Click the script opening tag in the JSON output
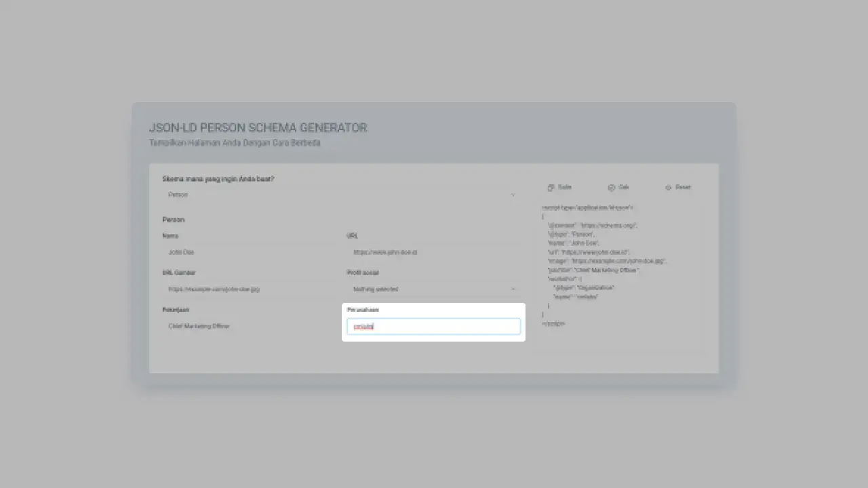The width and height of the screenshot is (868, 488). 587,207
